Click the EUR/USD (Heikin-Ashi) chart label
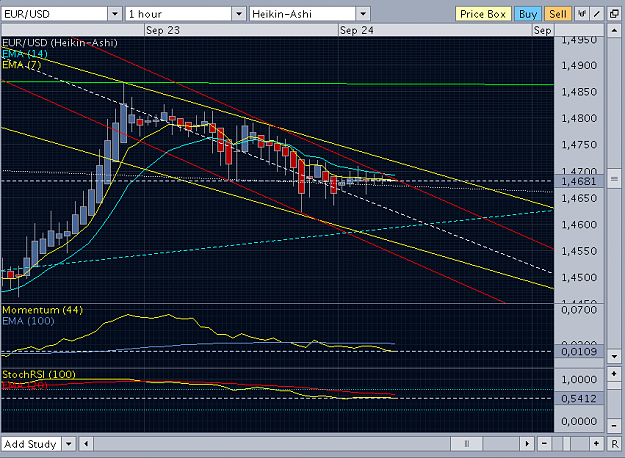 point(60,43)
